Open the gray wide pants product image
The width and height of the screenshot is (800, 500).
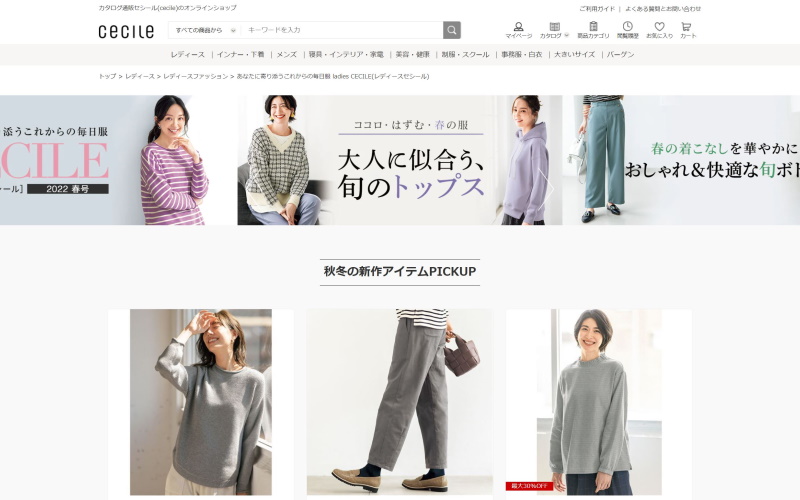click(x=399, y=400)
